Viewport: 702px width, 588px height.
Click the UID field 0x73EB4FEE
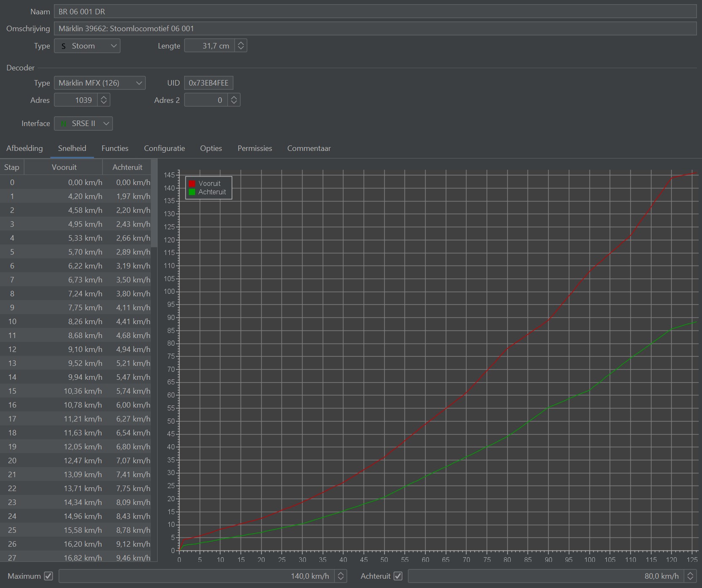click(x=209, y=83)
